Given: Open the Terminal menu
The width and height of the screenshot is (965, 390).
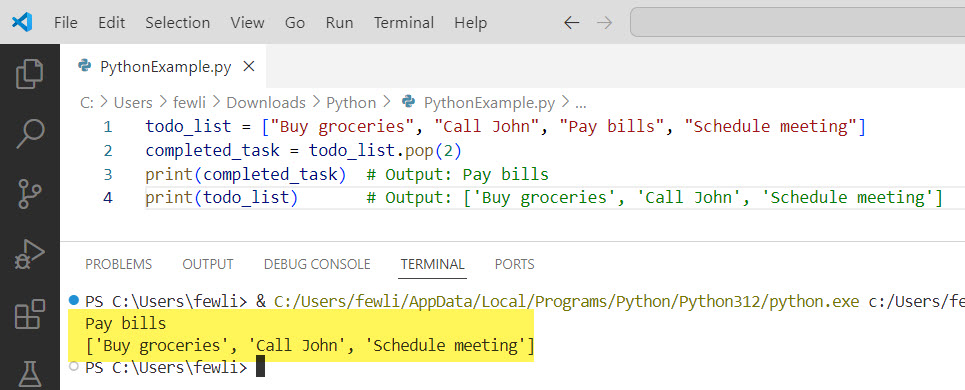Looking at the screenshot, I should click(404, 23).
